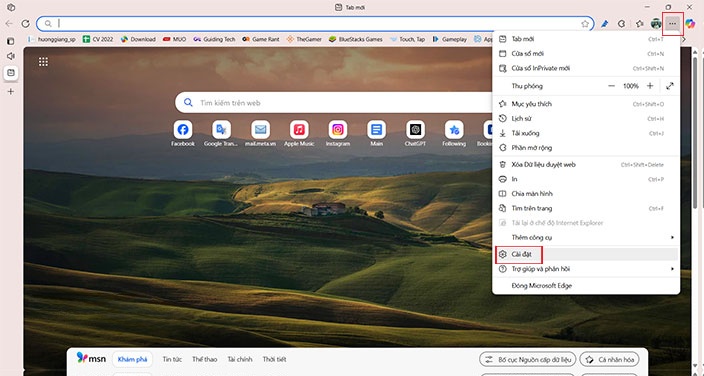The height and width of the screenshot is (376, 704).
Task: Open the Instagram quick link
Action: coord(338,133)
